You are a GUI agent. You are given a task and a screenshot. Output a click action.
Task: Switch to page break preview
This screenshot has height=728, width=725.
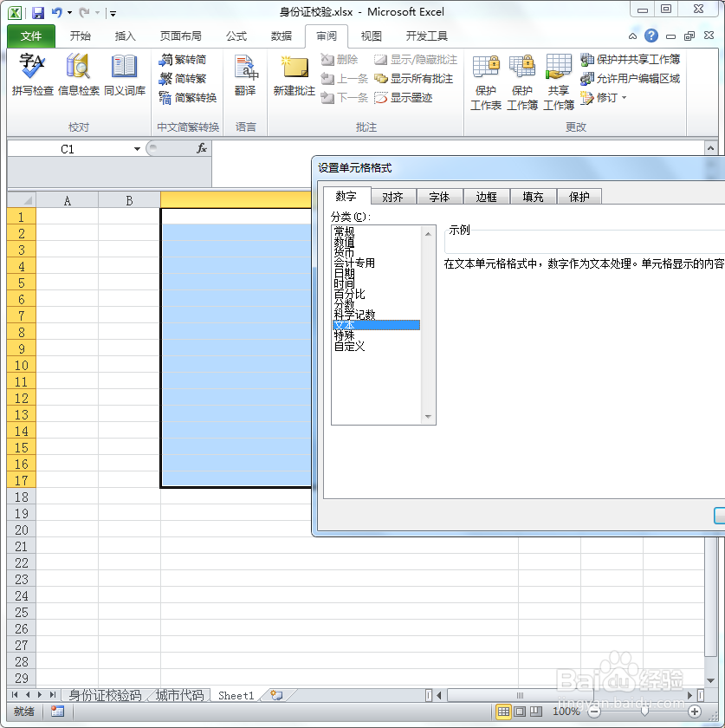(x=536, y=712)
